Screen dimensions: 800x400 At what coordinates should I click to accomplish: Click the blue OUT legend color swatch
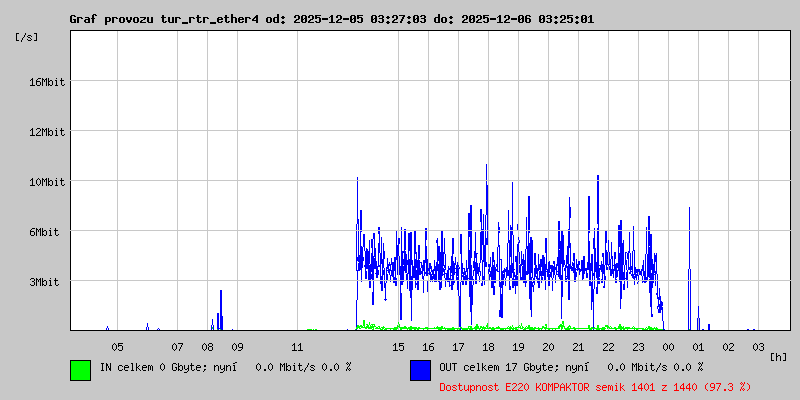[x=420, y=370]
